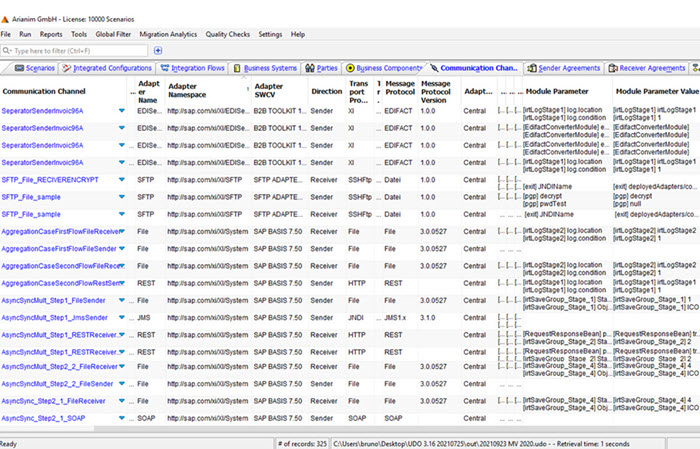Screen dimensions: 700x449
Task: Click the JMS adapter name cell
Action: click(144, 318)
